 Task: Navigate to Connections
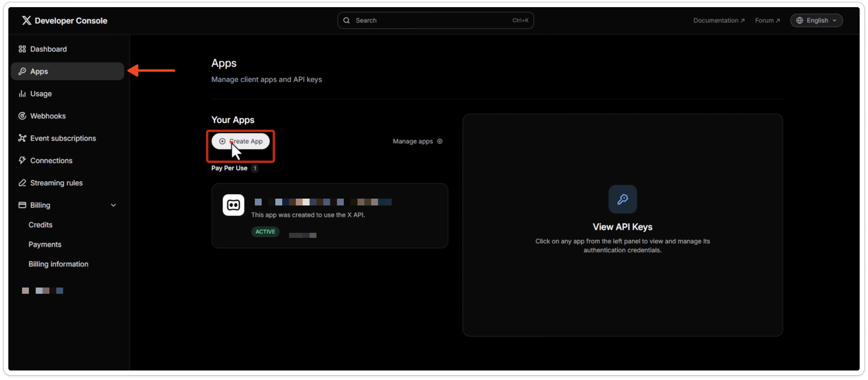67,160
